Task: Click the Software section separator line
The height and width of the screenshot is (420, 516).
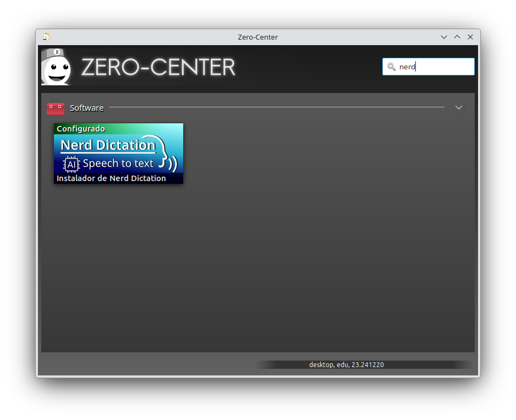Action: 275,107
